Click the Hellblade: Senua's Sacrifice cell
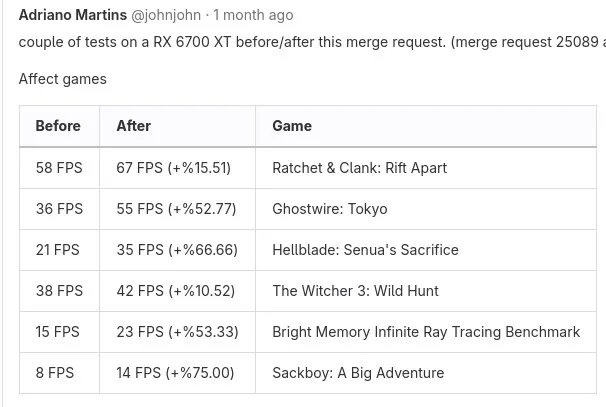Screen dimensions: 606x407 365,250
